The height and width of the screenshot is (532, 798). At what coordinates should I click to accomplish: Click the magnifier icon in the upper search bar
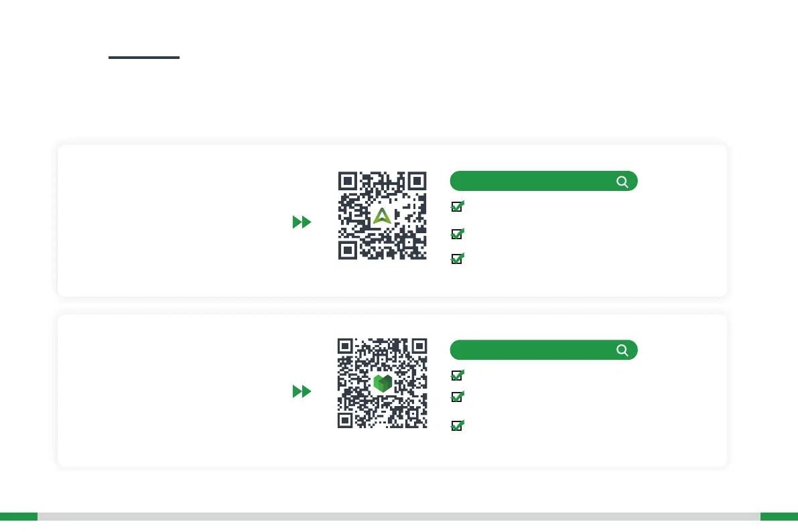tap(622, 182)
